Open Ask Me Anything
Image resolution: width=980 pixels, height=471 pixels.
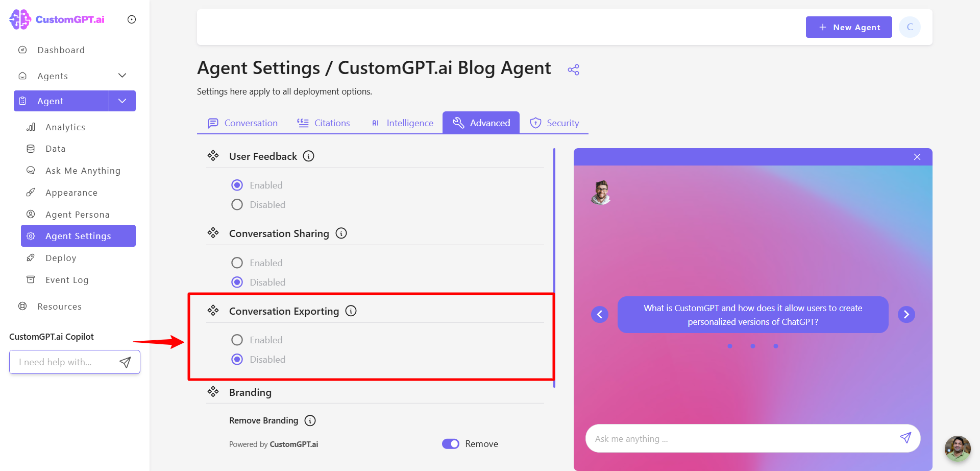(83, 171)
